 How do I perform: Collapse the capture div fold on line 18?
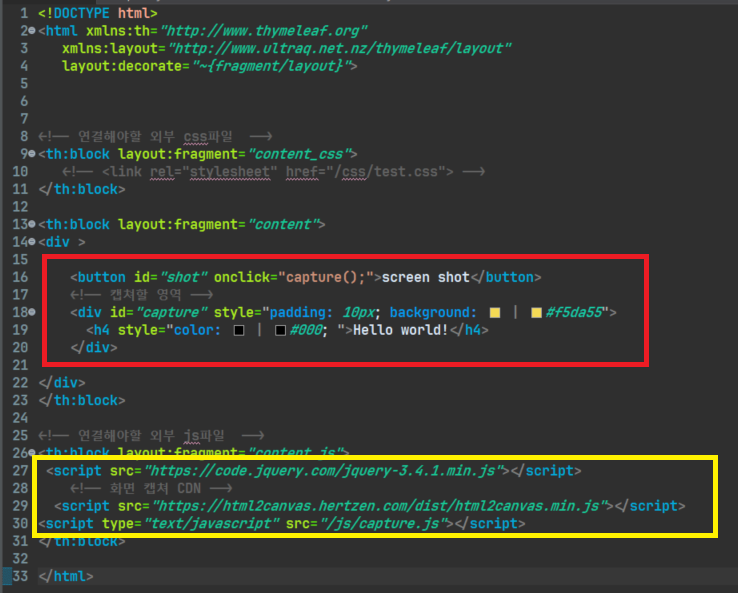(32, 312)
